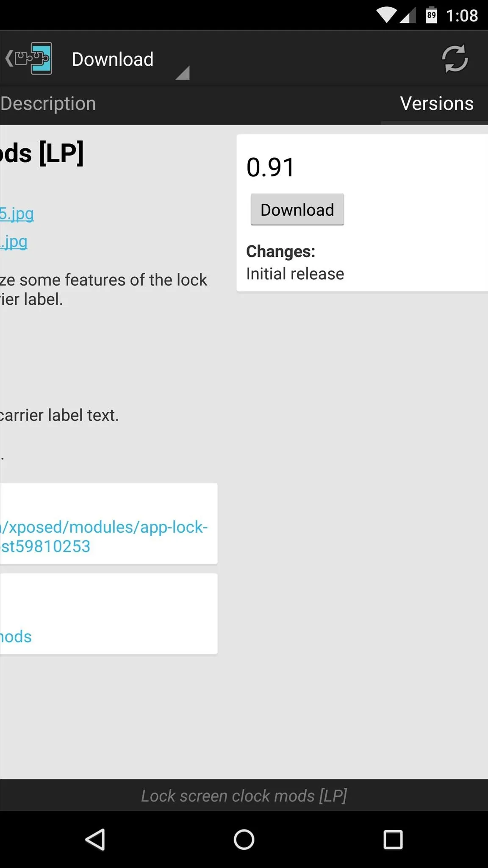The height and width of the screenshot is (868, 488).
Task: Tap the Wi-Fi signal icon
Action: 386,15
